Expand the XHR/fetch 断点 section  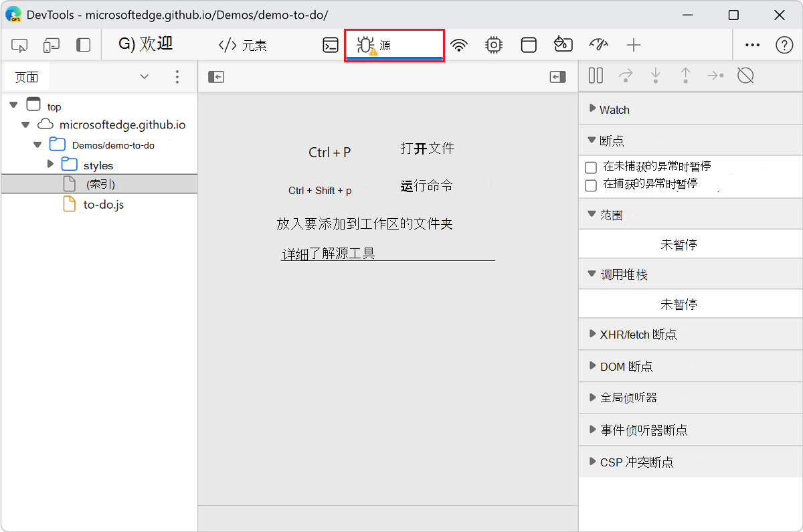[592, 334]
